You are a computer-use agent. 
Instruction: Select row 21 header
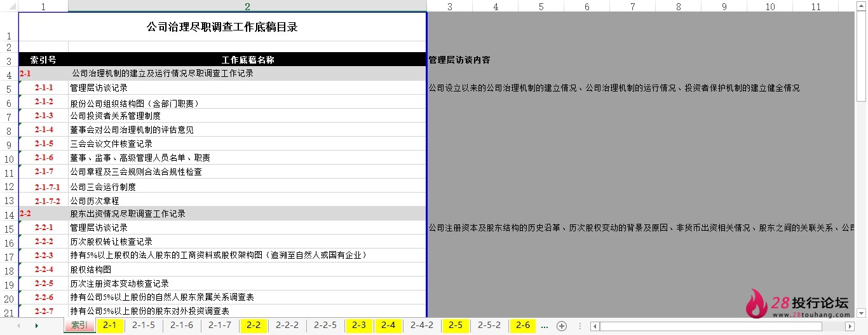[x=9, y=312]
